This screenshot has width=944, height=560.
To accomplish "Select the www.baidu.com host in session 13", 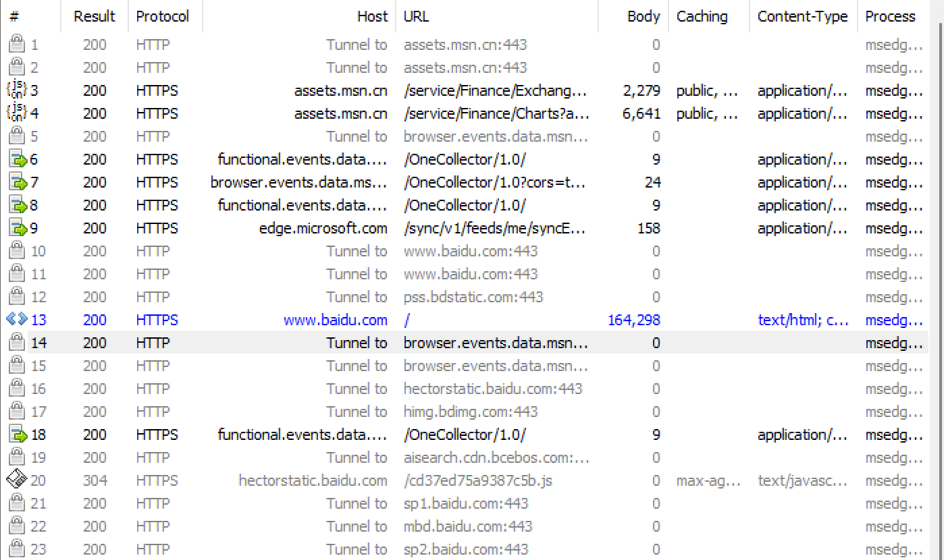I will click(336, 320).
